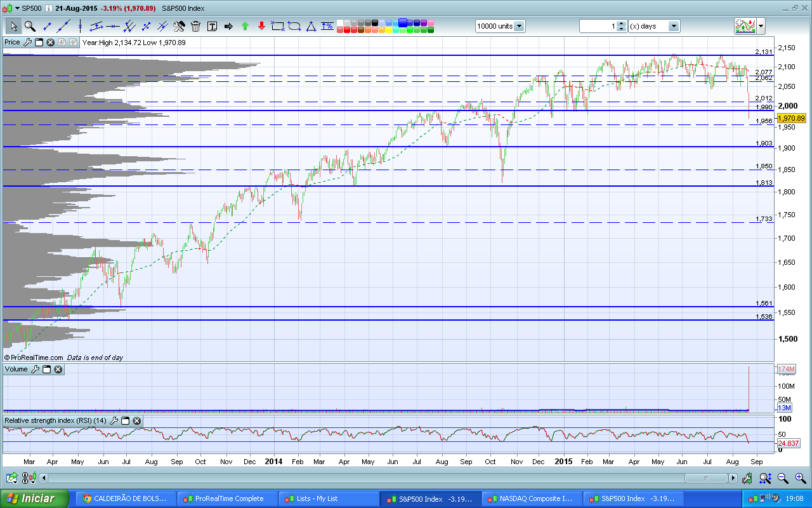Click the 1,970.89 current price label
Screen dimensions: 812x508
tap(791, 118)
